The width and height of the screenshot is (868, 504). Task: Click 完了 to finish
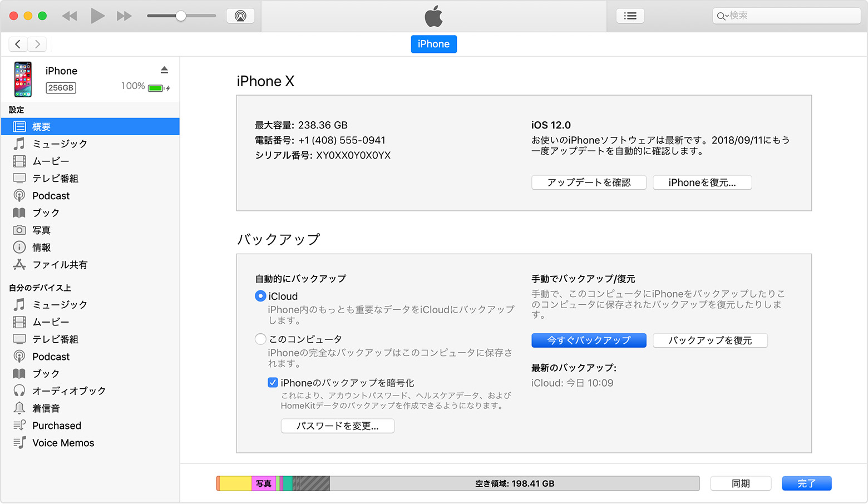tap(806, 483)
